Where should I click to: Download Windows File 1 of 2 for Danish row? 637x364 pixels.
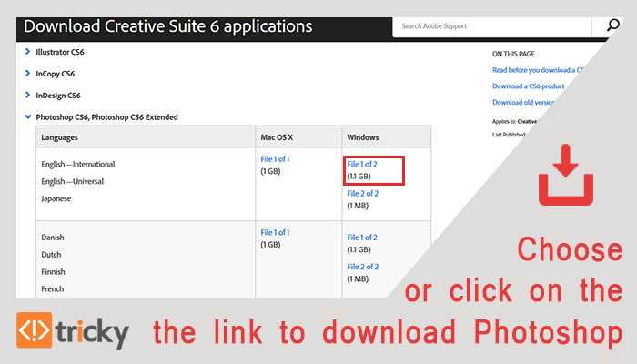pyautogui.click(x=362, y=238)
